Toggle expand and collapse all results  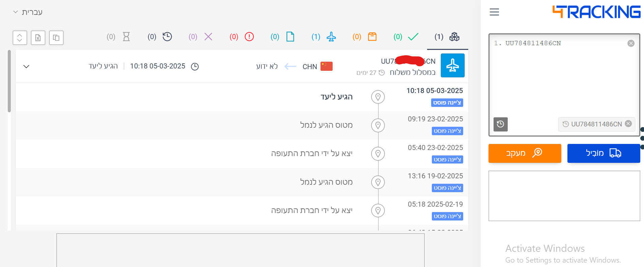coord(20,38)
